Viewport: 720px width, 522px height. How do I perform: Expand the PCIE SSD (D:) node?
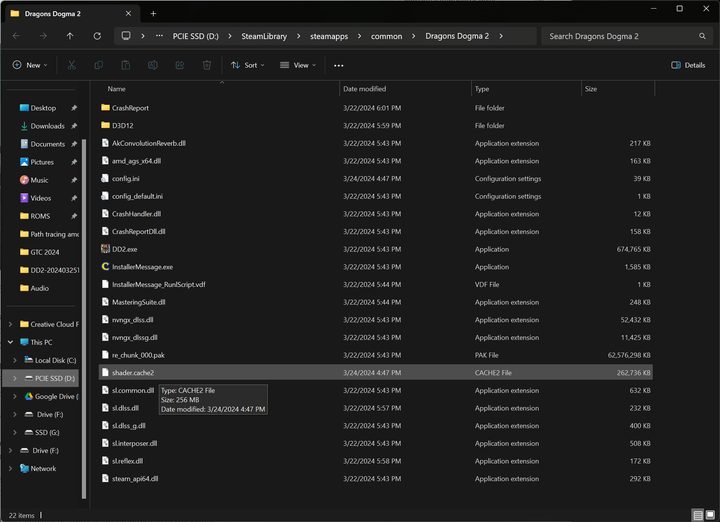click(x=15, y=378)
